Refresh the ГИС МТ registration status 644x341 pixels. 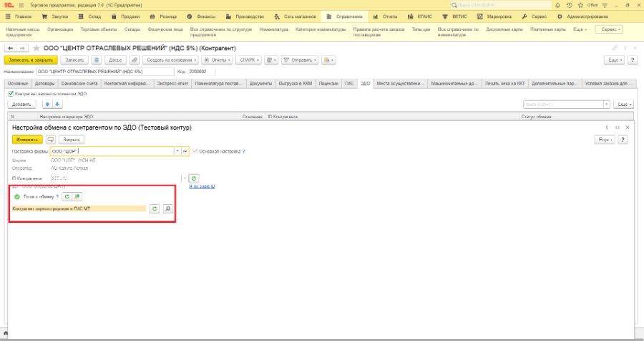(155, 209)
